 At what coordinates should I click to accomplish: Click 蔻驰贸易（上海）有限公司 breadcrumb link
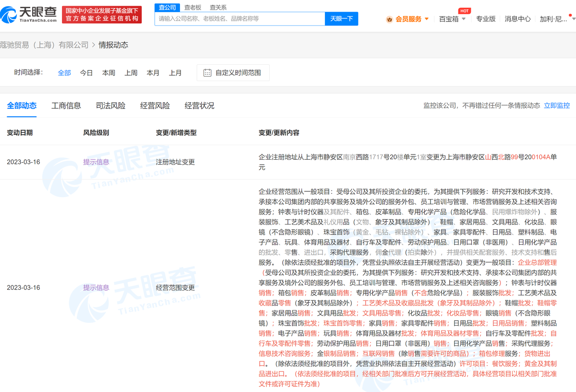click(44, 45)
